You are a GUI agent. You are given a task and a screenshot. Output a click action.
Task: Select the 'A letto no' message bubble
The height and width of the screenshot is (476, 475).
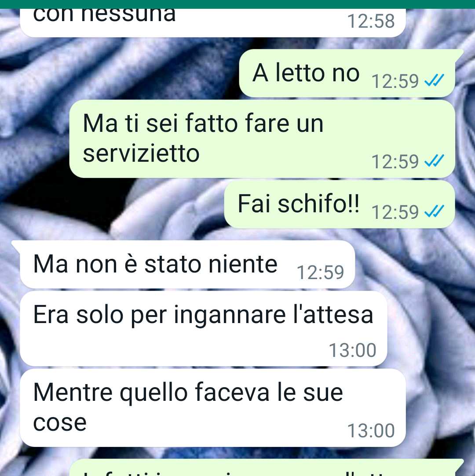coord(347,73)
